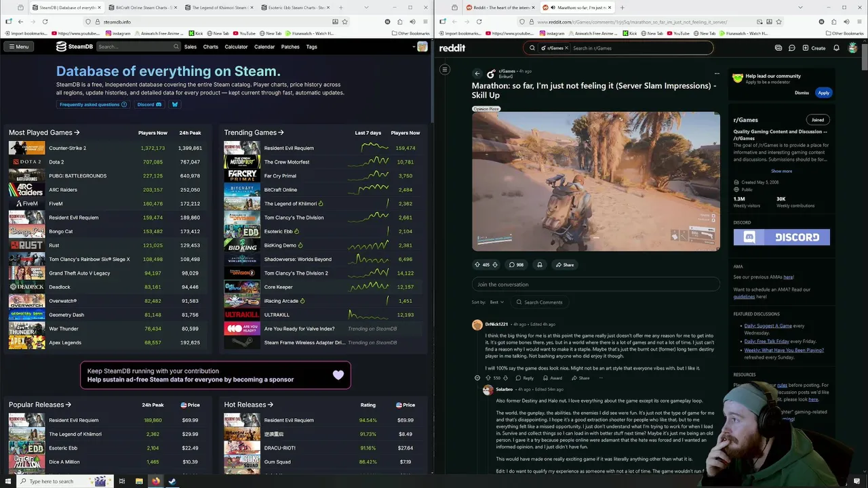
Task: Expand the Most Played Games list
Action: pyautogui.click(x=44, y=133)
